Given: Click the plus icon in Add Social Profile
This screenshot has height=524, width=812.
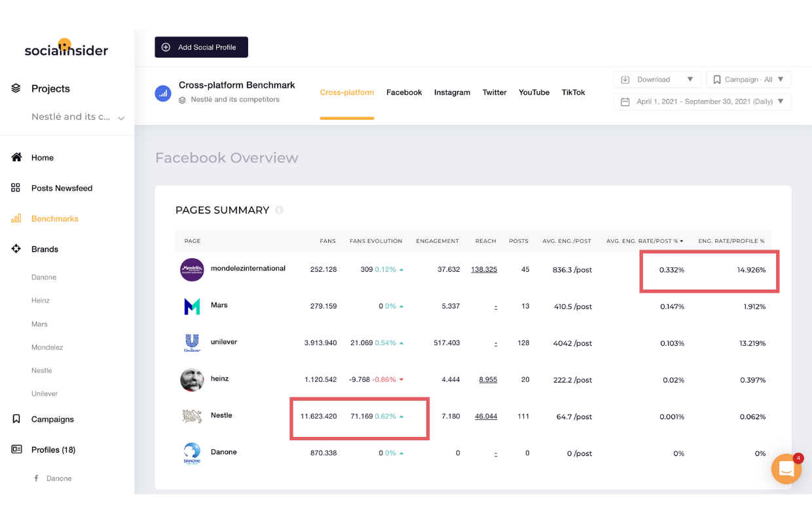Looking at the screenshot, I should pos(166,47).
